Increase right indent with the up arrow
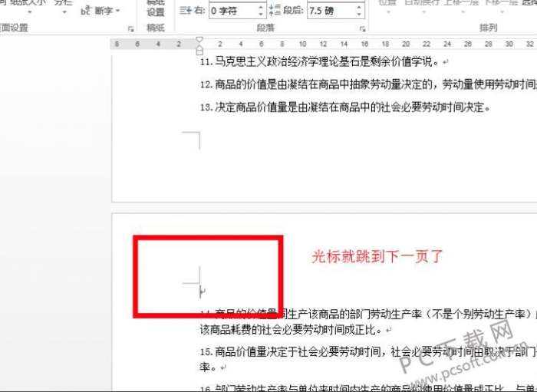This screenshot has height=392, width=537. 261,7
